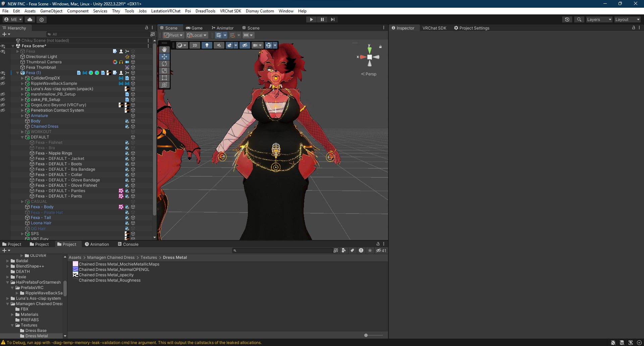Screen dimensions: 644x346
Task: Toggle hidden packages count (41)
Action: [381, 250]
